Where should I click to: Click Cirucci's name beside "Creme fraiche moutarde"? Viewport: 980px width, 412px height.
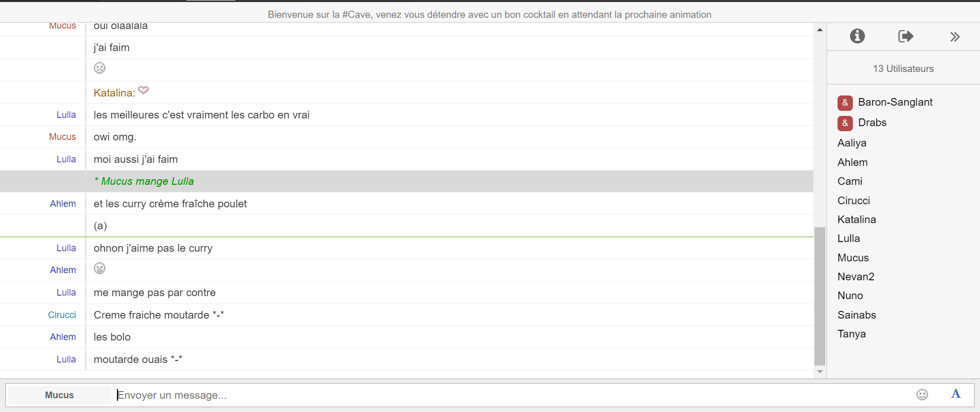click(62, 315)
